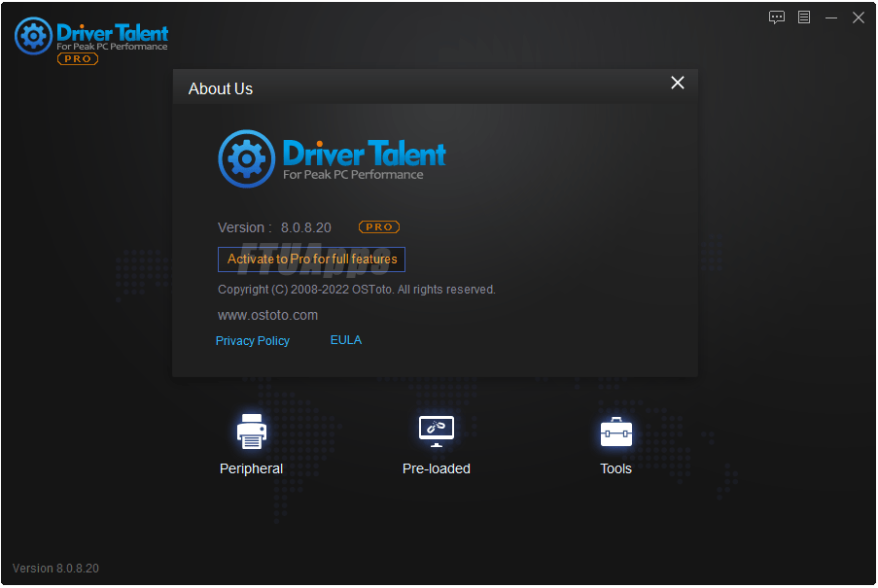This screenshot has width=878, height=588.
Task: Visit www.ostoto.com website text
Action: pos(267,315)
